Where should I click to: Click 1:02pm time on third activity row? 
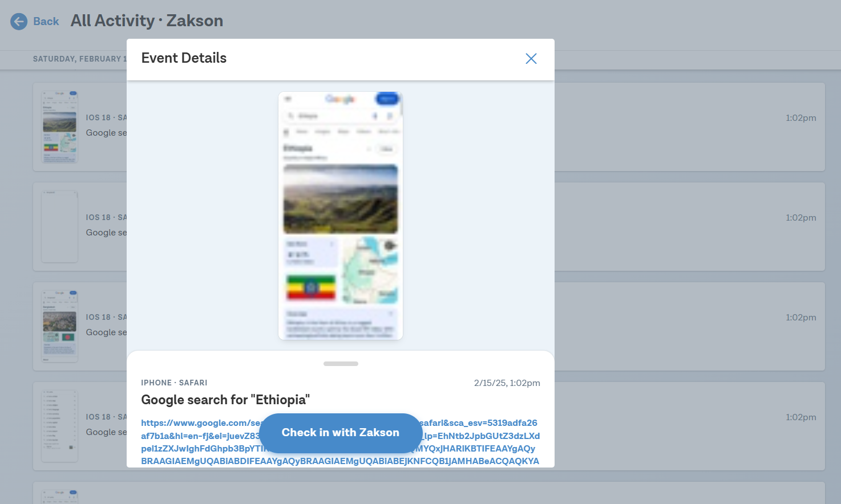coord(800,318)
